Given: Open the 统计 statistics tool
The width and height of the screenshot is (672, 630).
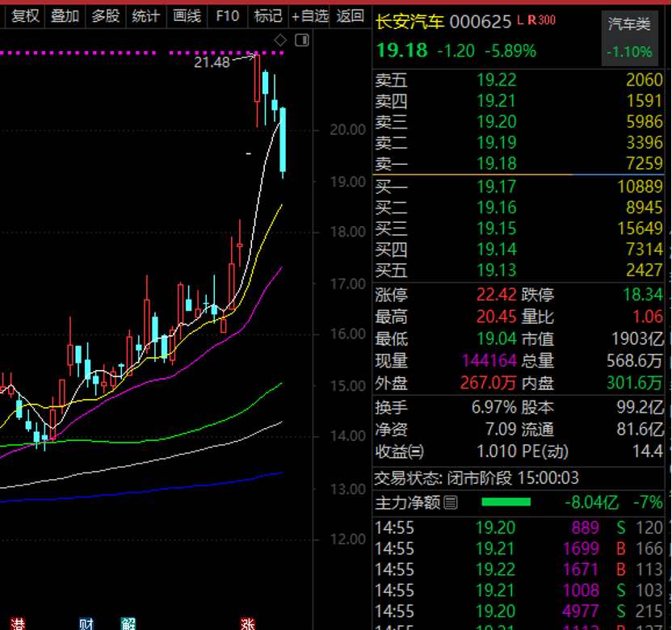Looking at the screenshot, I should pyautogui.click(x=145, y=16).
